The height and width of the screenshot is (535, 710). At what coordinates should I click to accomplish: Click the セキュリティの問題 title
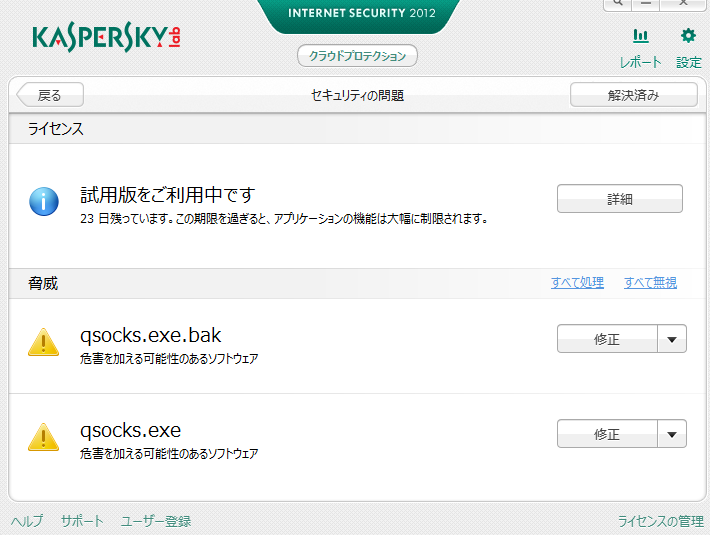[x=357, y=96]
